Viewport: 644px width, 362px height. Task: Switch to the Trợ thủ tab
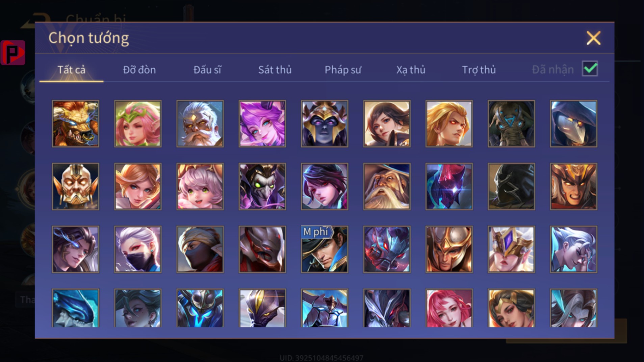click(x=479, y=70)
